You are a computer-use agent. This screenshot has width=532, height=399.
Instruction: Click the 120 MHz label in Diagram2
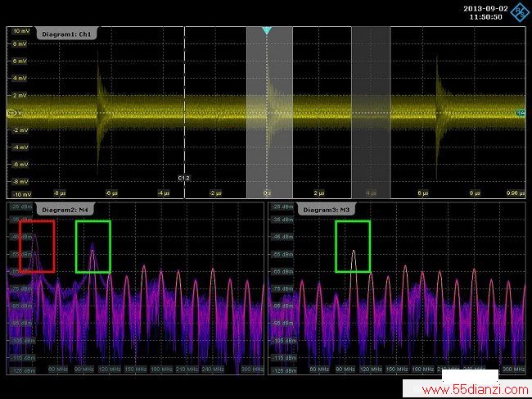(x=110, y=370)
